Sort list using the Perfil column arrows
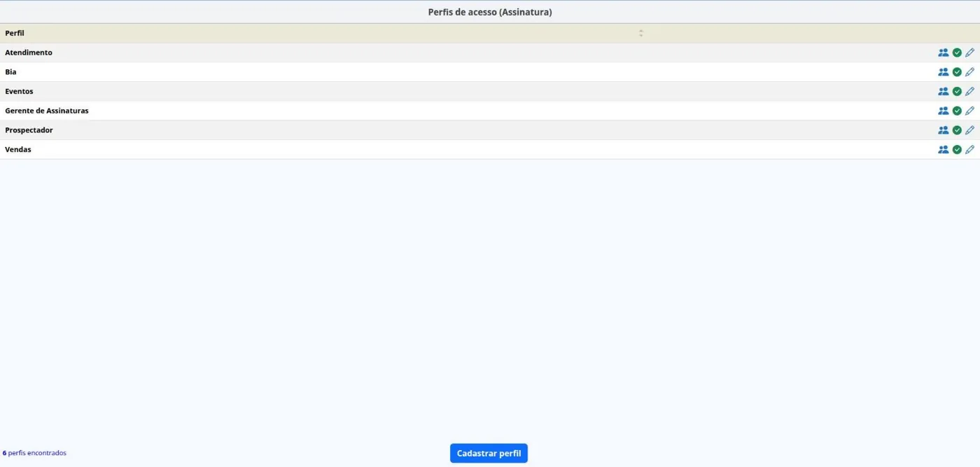 point(641,33)
